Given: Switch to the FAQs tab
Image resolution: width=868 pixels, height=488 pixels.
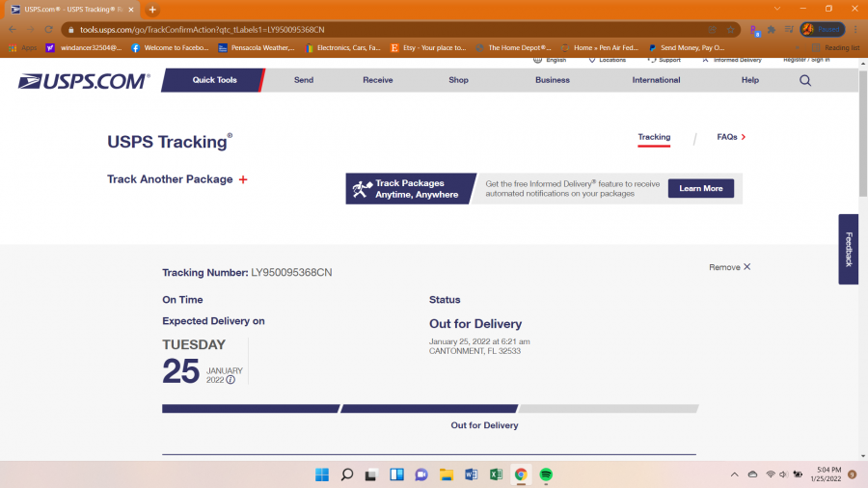Looking at the screenshot, I should [x=730, y=137].
